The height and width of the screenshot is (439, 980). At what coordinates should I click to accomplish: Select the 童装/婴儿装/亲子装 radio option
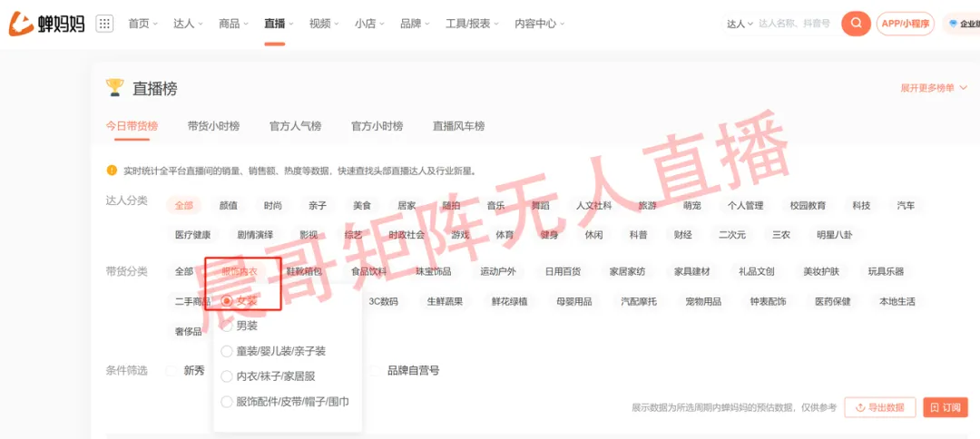[227, 351]
